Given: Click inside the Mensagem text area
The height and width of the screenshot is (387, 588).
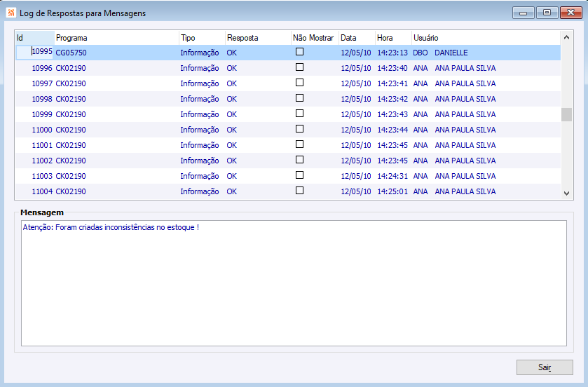Looking at the screenshot, I should coord(294,283).
